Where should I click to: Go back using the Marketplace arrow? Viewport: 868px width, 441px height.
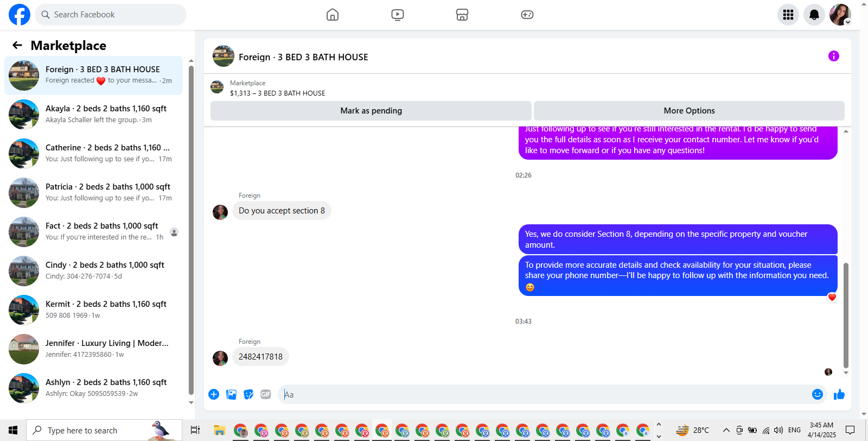click(x=17, y=45)
